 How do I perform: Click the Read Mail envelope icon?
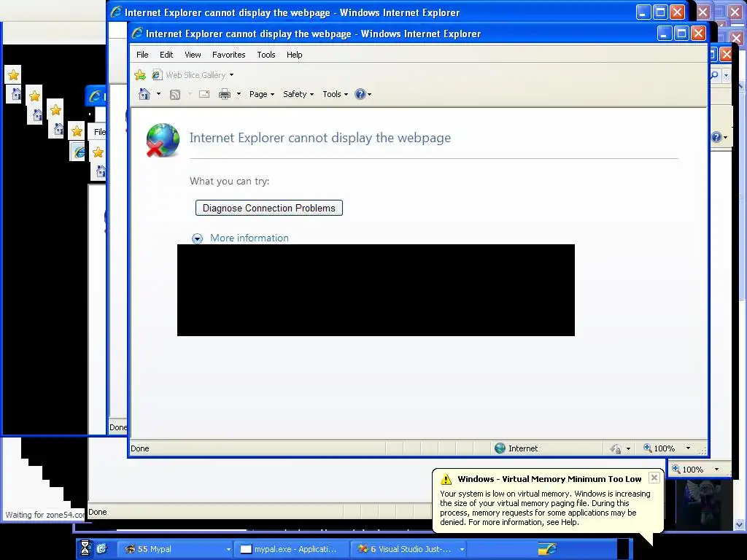(x=204, y=94)
